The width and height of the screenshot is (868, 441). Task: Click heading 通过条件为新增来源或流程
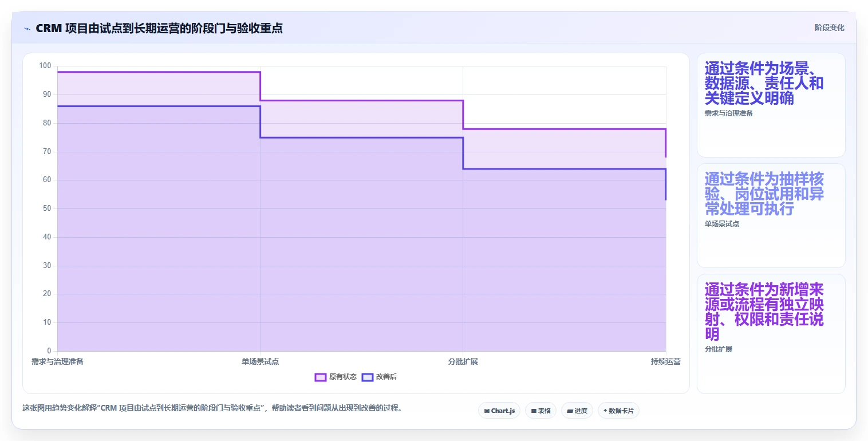coord(764,312)
